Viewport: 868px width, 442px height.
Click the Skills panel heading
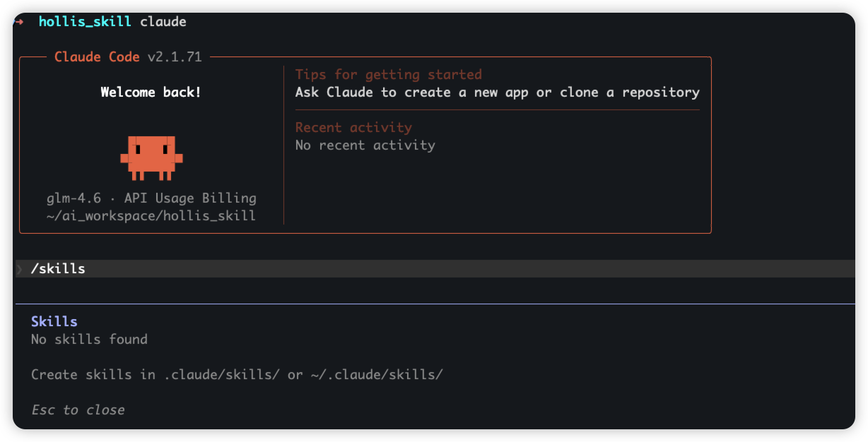pos(54,322)
